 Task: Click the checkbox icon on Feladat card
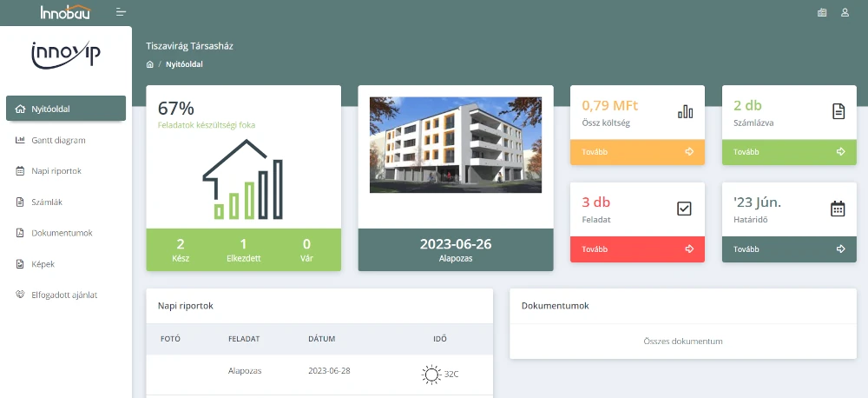[x=685, y=209]
